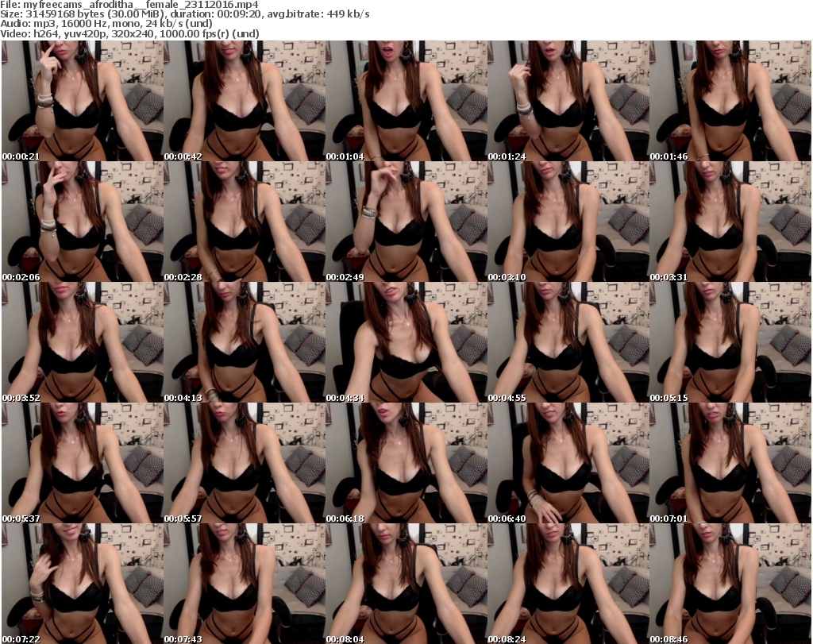Screen dimensions: 813x644
Task: Click the frame stamped 00:08:46
Action: pyautogui.click(x=730, y=584)
